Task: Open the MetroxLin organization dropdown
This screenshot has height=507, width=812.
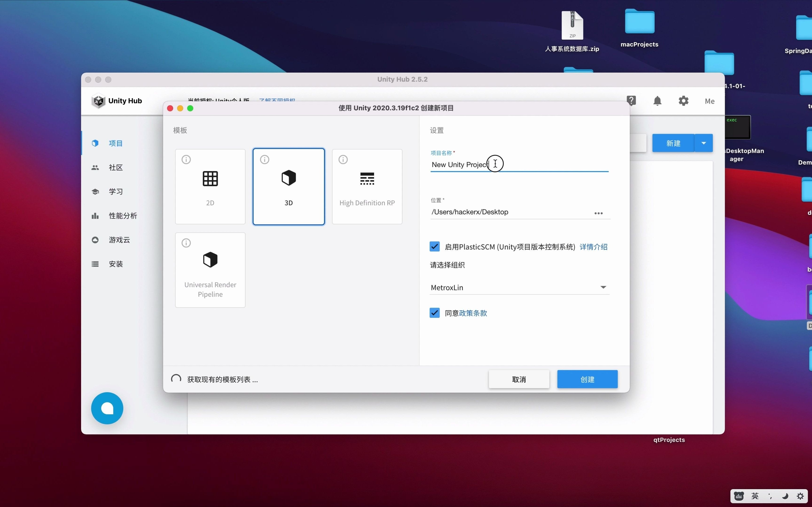Action: [x=603, y=287]
